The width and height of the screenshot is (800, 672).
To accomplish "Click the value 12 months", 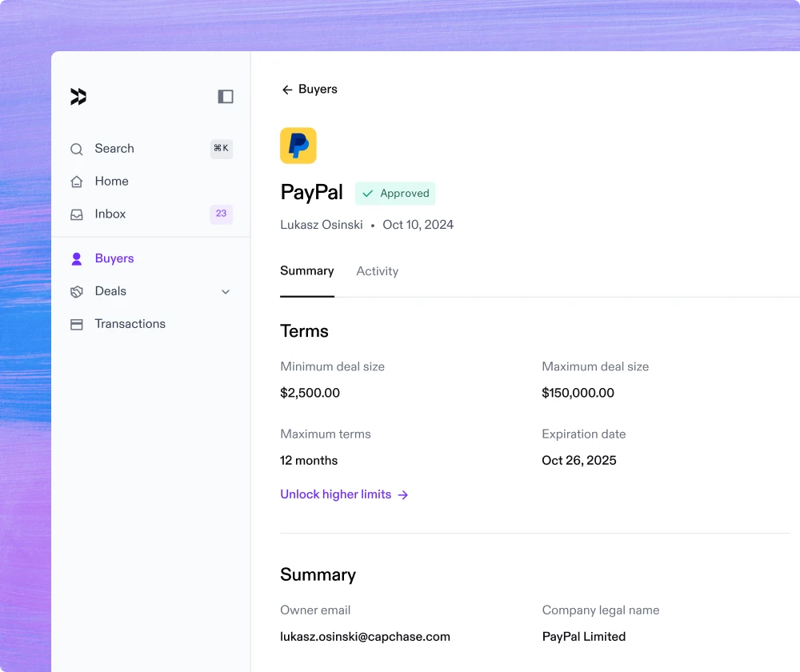I will [309, 461].
